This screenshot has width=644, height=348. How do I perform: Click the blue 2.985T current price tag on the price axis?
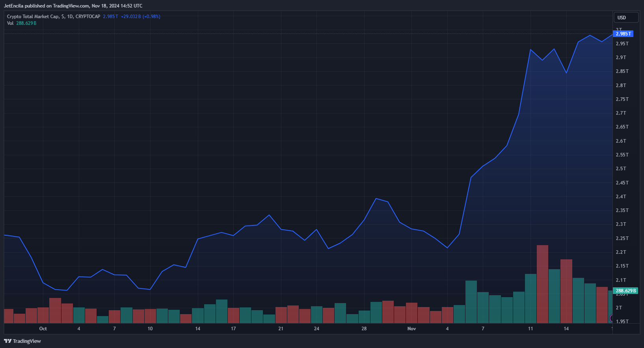pos(623,34)
